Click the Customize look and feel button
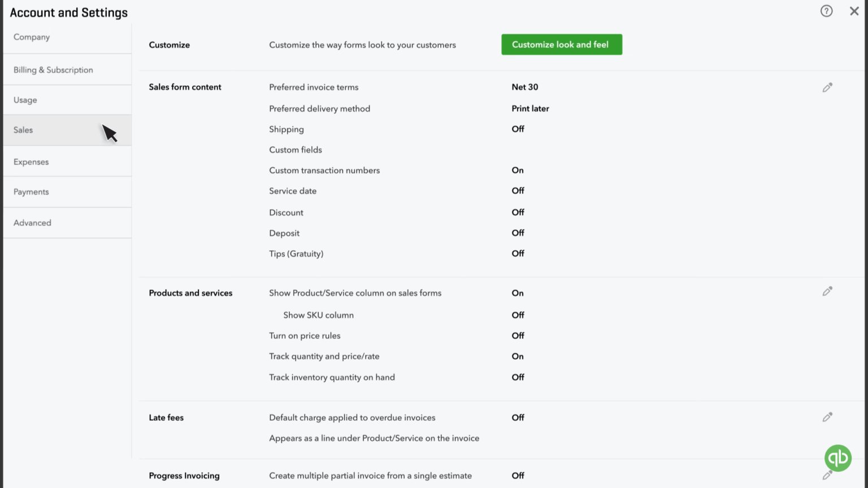The width and height of the screenshot is (868, 488). 561,44
